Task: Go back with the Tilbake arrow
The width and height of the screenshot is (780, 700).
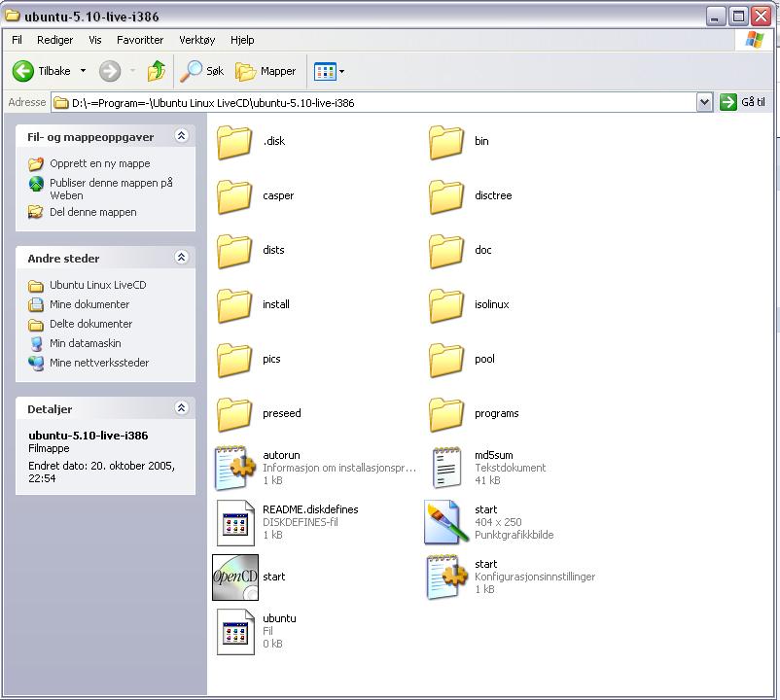Action: click(42, 71)
